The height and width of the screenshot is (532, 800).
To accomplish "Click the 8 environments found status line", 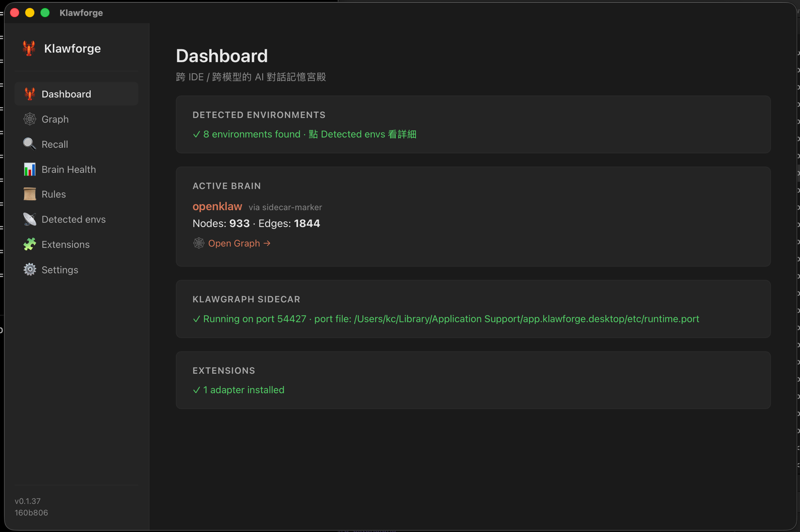I will pos(304,134).
